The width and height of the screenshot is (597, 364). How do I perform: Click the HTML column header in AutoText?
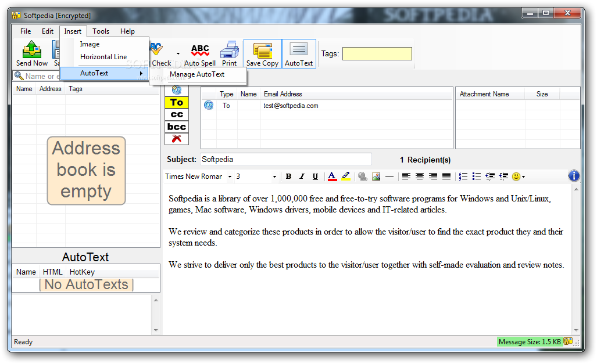[52, 272]
